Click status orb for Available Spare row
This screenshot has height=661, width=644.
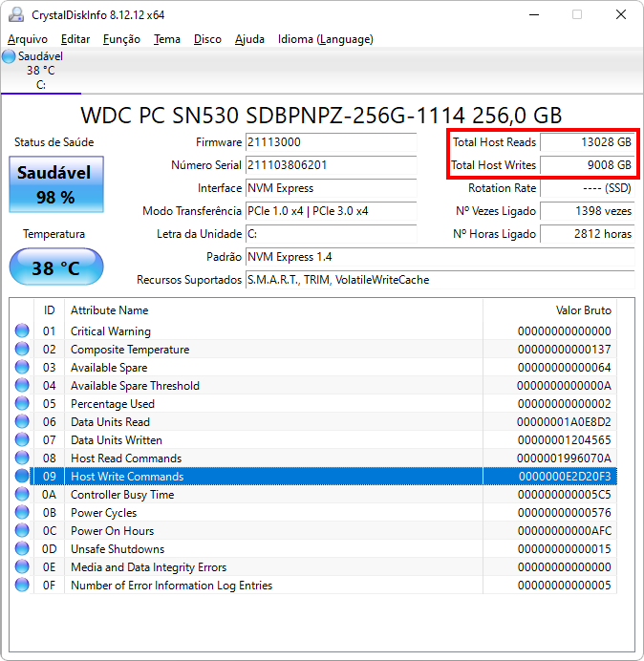click(x=22, y=367)
